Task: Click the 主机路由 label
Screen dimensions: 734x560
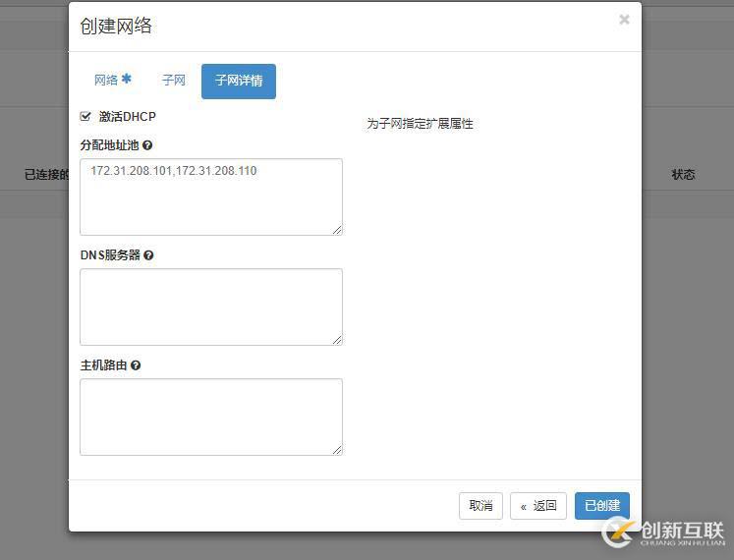Action: pos(103,365)
